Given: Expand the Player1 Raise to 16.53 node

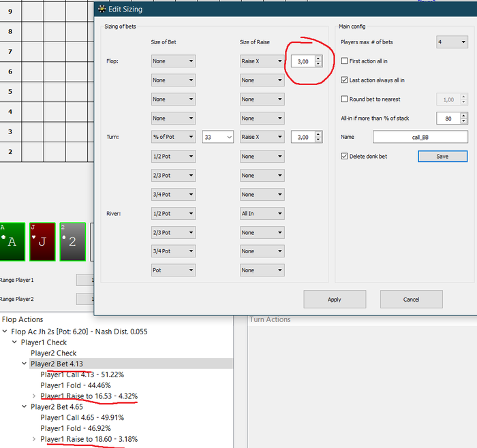Looking at the screenshot, I should click(34, 396).
